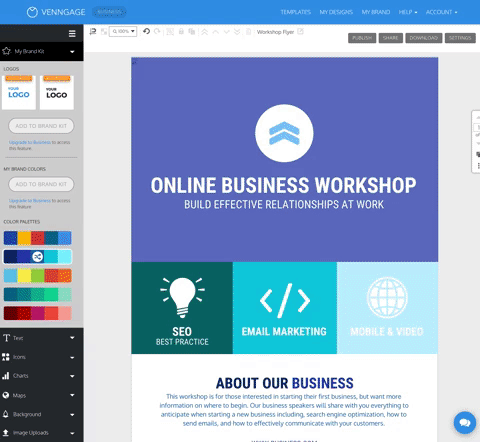
Task: Open the Settings button
Action: click(460, 38)
